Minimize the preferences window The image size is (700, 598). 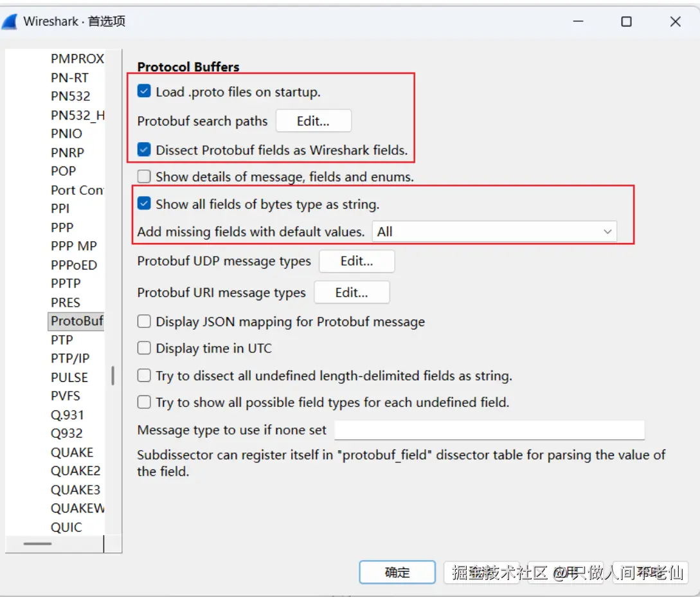click(579, 21)
